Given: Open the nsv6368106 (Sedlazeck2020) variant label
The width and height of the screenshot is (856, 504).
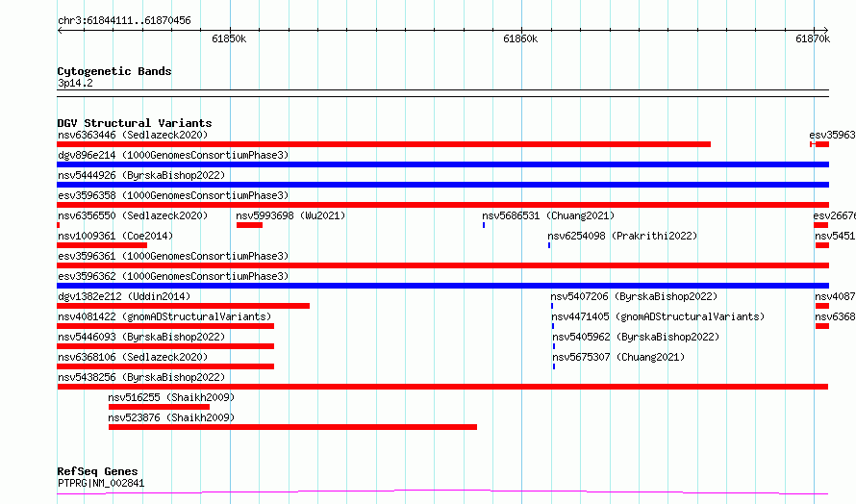Looking at the screenshot, I should 133,357.
